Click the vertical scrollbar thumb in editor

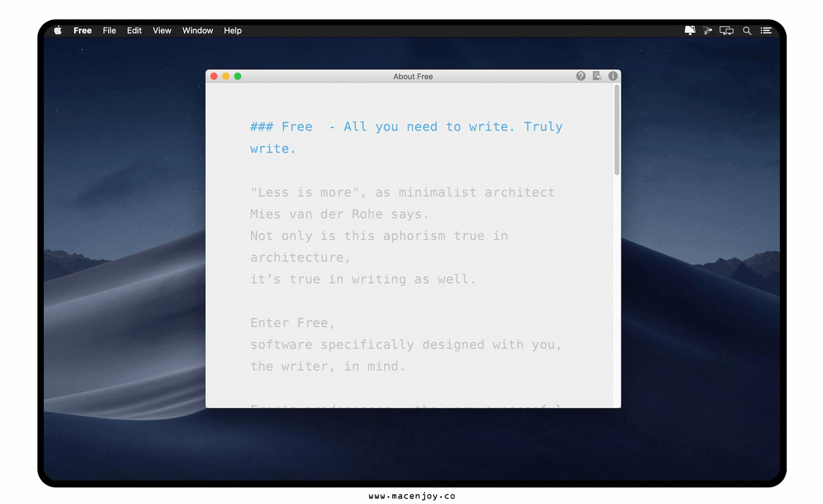(617, 130)
